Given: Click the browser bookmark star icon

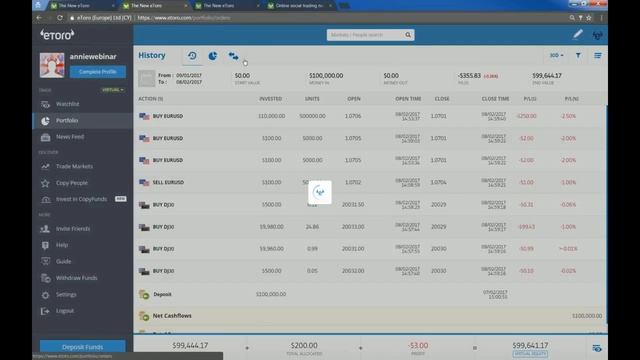Looking at the screenshot, I should 589,18.
